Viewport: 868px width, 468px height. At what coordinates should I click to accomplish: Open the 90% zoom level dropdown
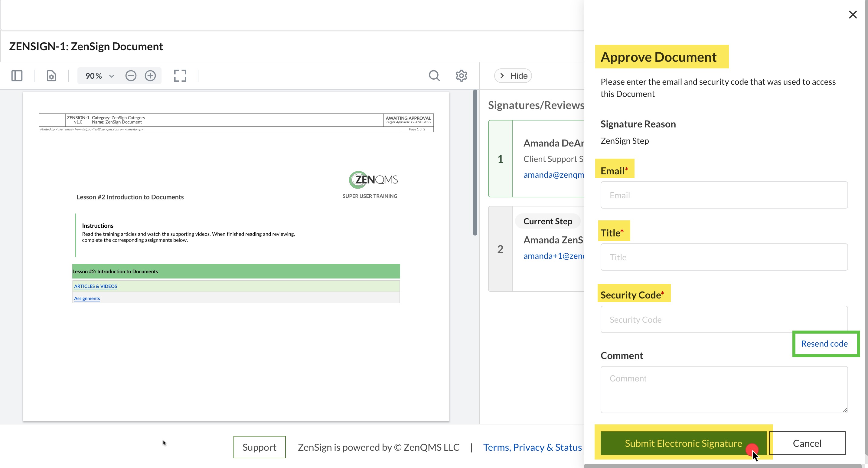click(100, 76)
